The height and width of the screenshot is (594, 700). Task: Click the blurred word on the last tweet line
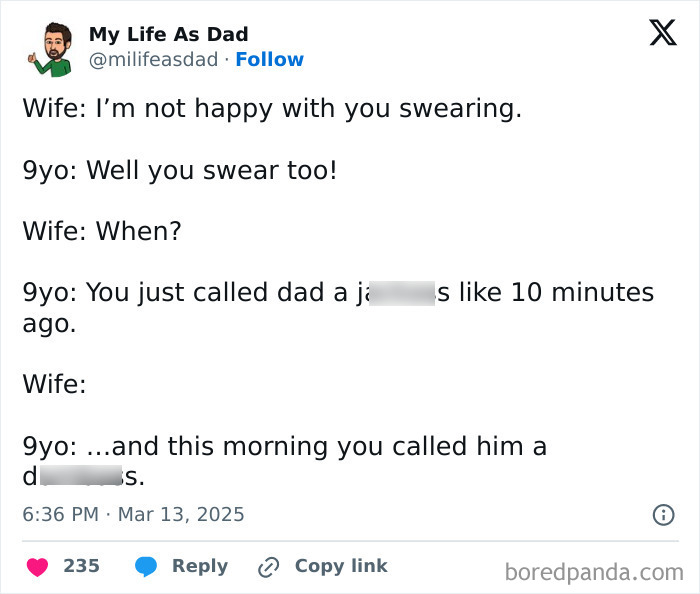(82, 478)
